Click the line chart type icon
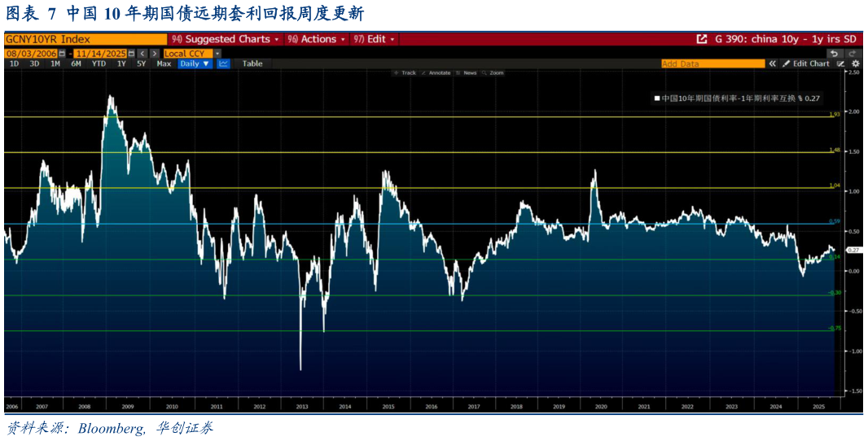The width and height of the screenshot is (868, 441). 223,63
